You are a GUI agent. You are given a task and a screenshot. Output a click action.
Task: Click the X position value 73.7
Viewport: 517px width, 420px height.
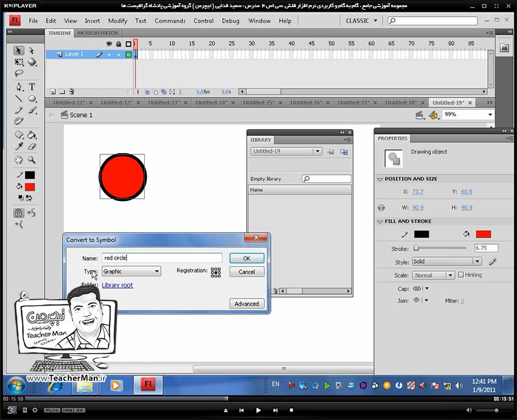tap(417, 191)
